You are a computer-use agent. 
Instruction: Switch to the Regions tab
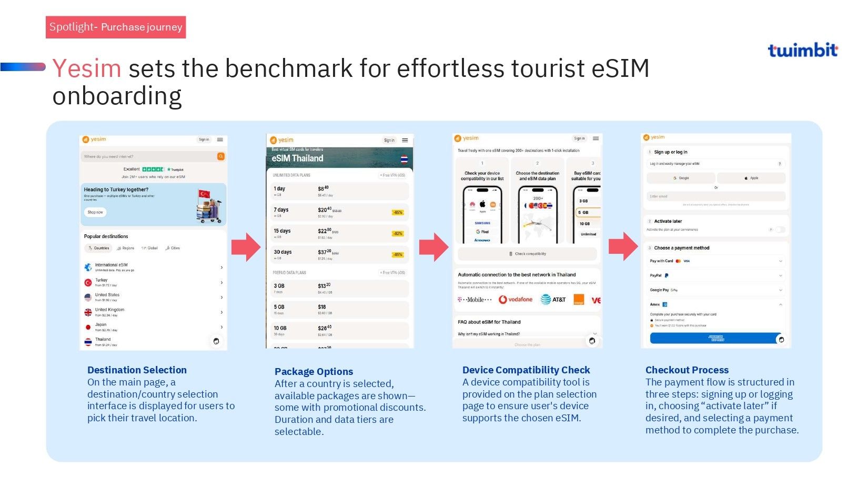[126, 248]
